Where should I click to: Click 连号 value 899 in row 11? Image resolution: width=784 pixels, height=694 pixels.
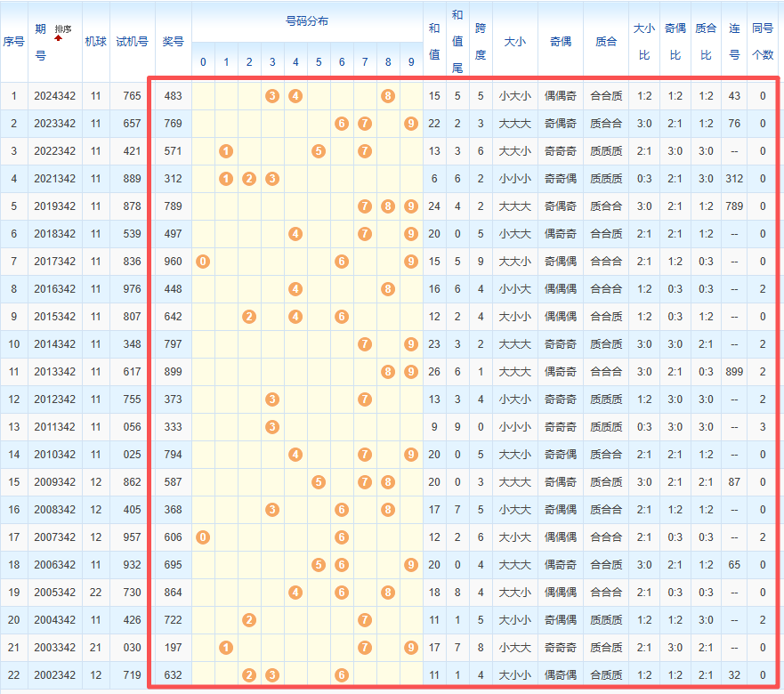pyautogui.click(x=734, y=372)
